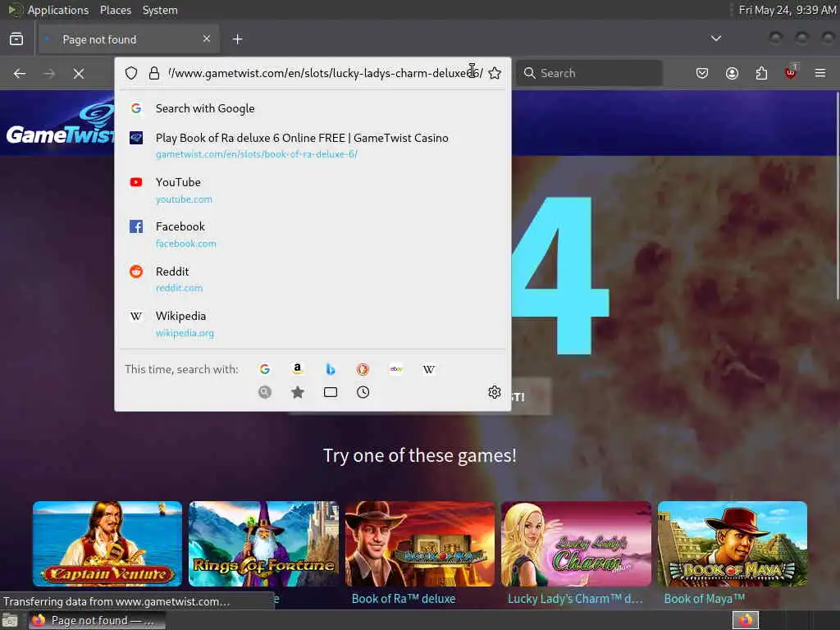Search history using the clock icon
840x630 pixels.
point(363,392)
